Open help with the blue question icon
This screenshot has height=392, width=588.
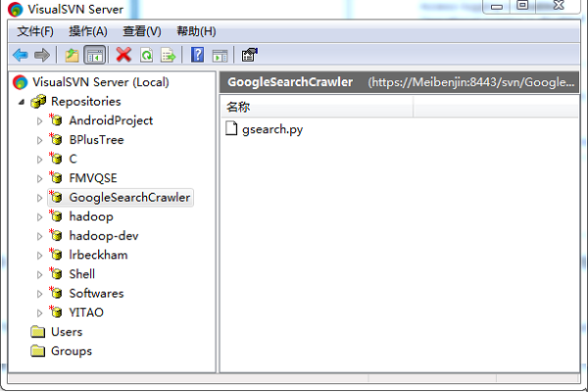coord(197,55)
